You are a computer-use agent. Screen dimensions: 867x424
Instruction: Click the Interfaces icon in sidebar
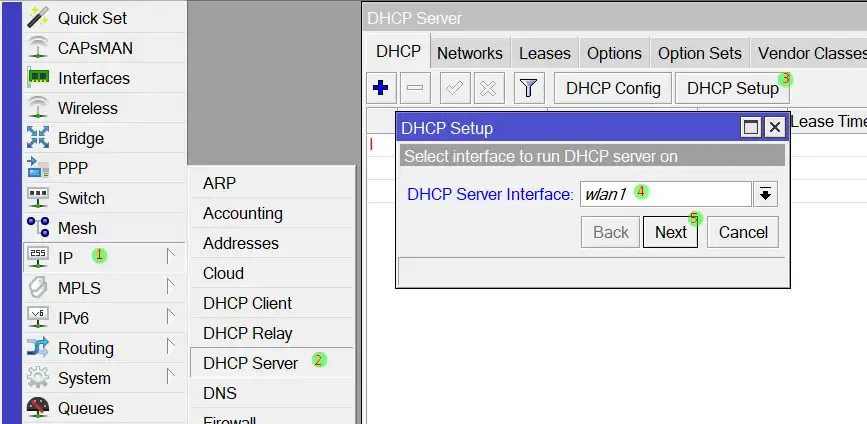point(38,78)
